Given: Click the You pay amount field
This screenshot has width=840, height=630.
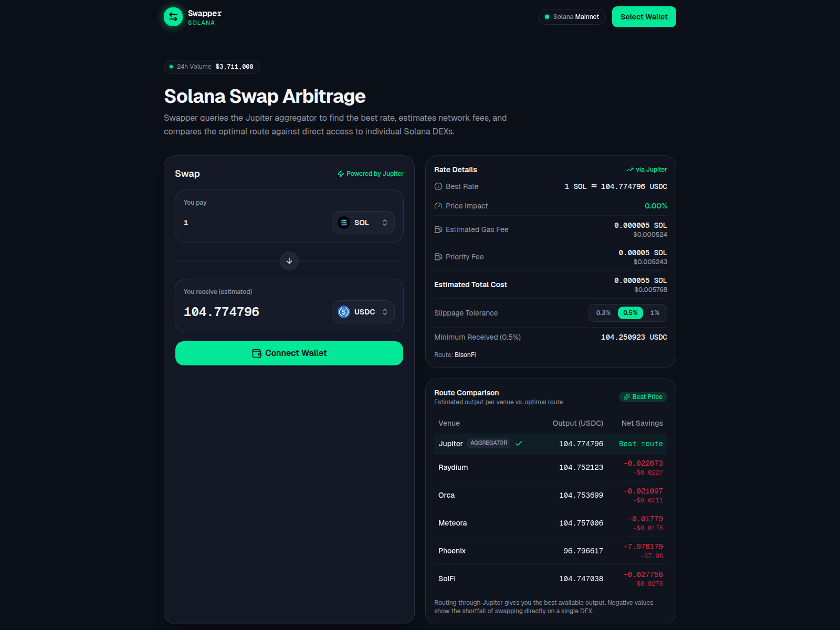Looking at the screenshot, I should (x=255, y=223).
